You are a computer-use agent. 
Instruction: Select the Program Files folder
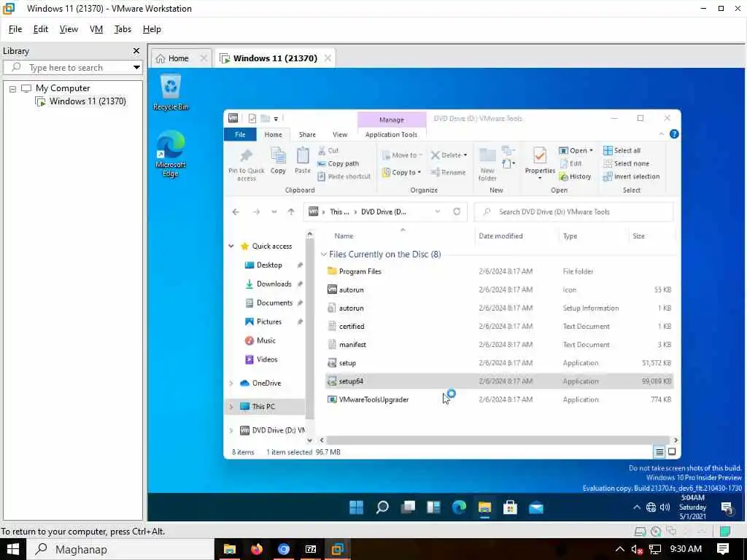[360, 271]
